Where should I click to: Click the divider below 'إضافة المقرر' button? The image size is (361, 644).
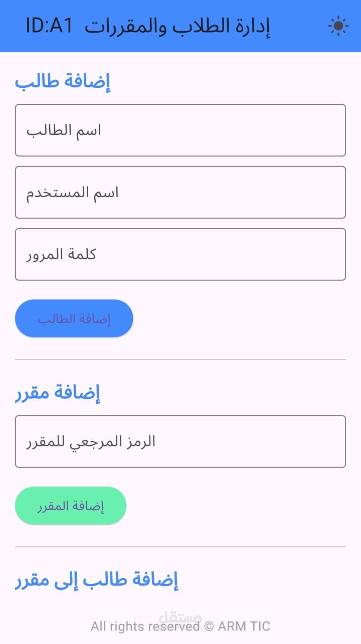180,547
